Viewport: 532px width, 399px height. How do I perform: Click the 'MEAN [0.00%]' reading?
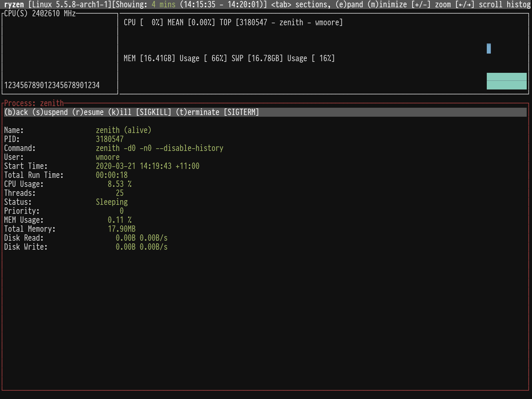click(192, 23)
